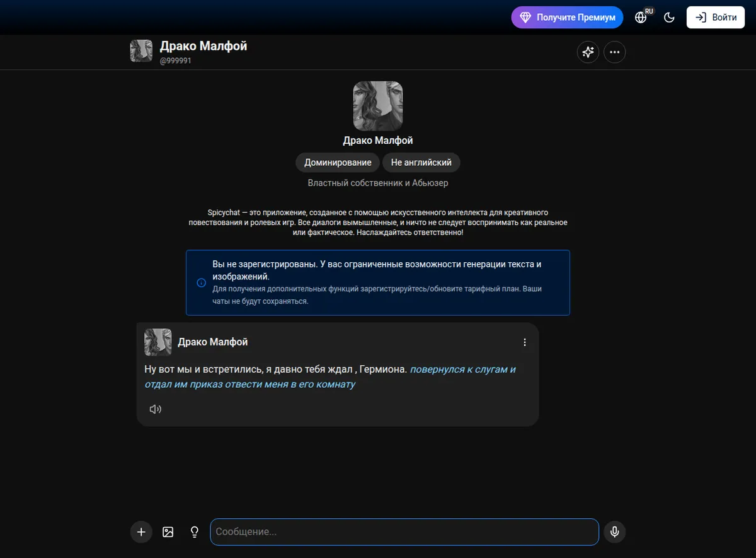Click the Получите Премиум button
The image size is (756, 558).
point(567,18)
